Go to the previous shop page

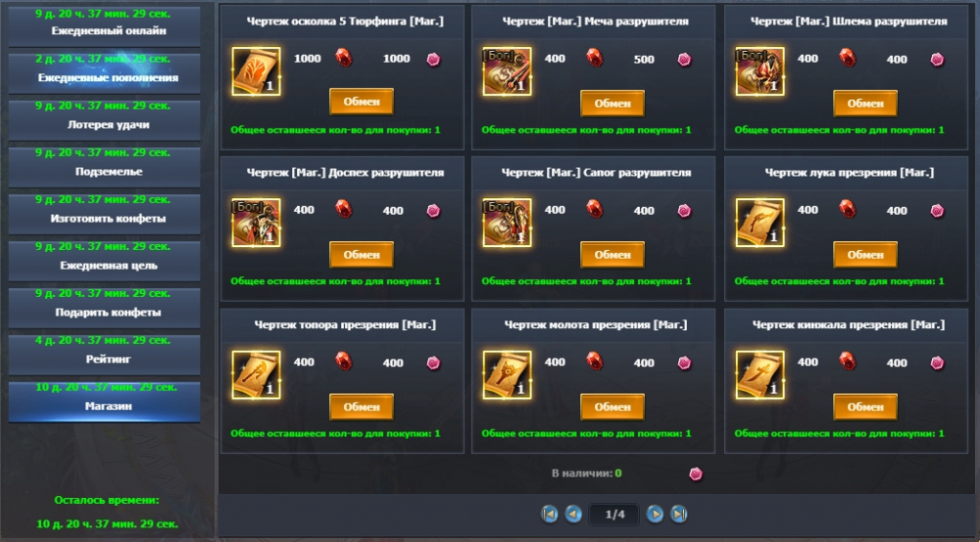click(x=573, y=514)
